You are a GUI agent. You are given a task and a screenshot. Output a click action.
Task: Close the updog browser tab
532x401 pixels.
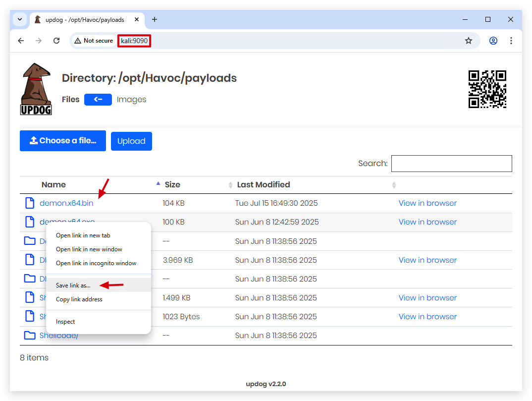[x=137, y=19]
